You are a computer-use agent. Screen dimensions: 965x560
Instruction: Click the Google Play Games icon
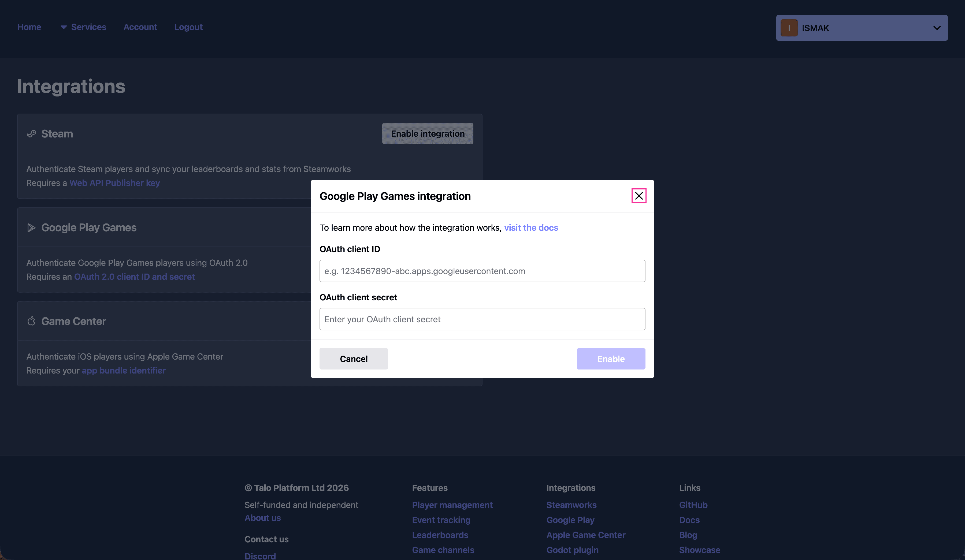pyautogui.click(x=31, y=228)
